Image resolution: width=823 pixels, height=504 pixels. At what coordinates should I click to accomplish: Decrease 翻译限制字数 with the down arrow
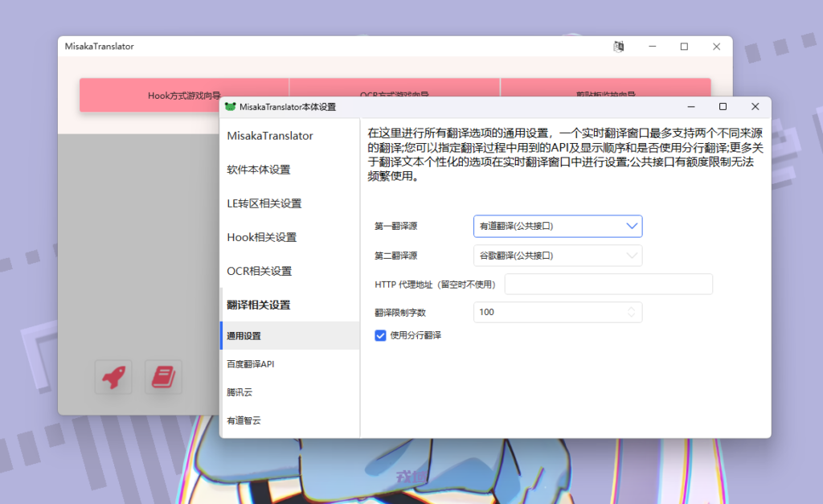click(x=632, y=316)
